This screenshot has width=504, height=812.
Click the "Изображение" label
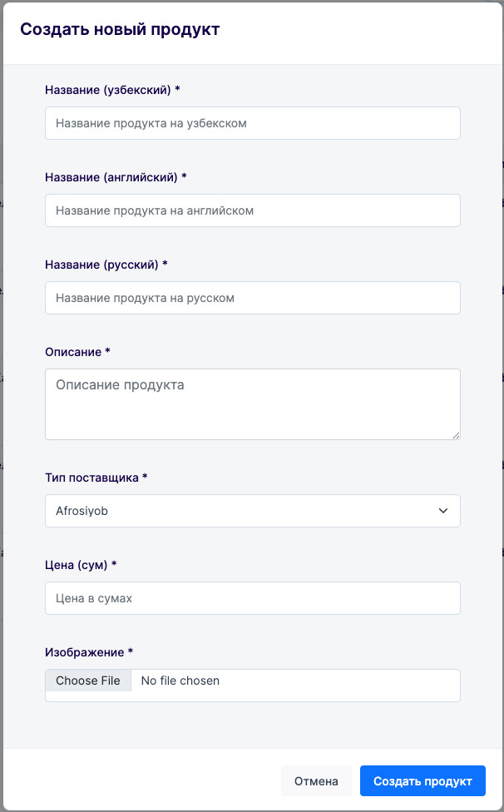click(x=88, y=651)
